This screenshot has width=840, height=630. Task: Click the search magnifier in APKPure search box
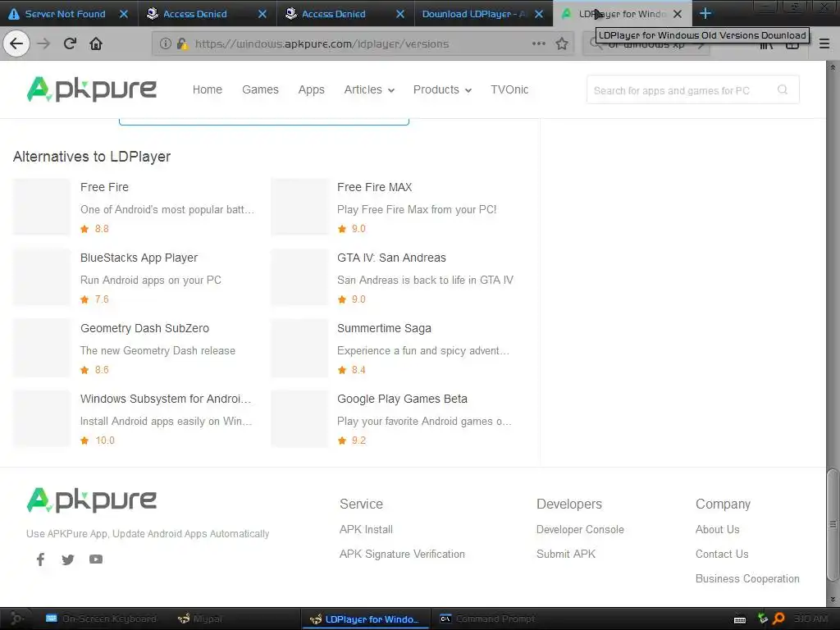(782, 89)
